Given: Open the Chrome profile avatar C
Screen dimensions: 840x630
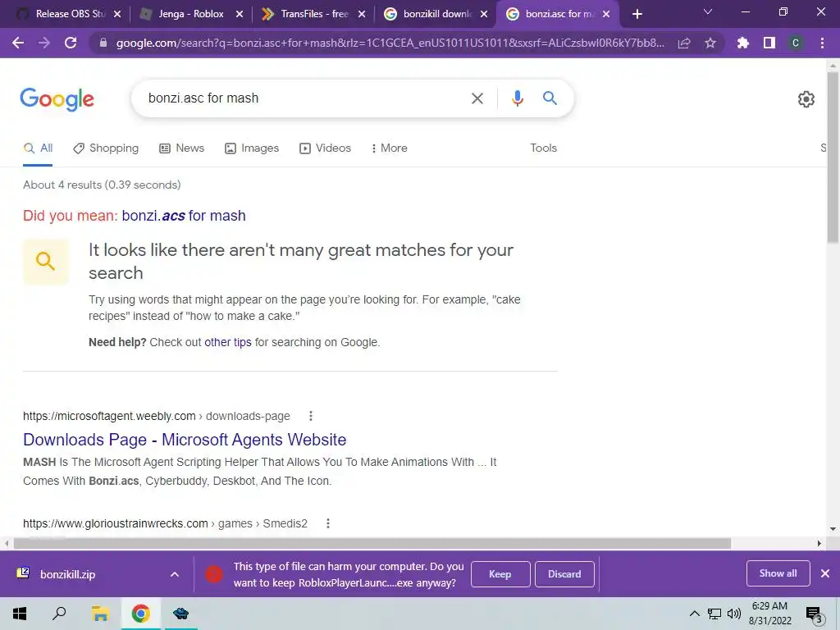Looking at the screenshot, I should point(796,43).
